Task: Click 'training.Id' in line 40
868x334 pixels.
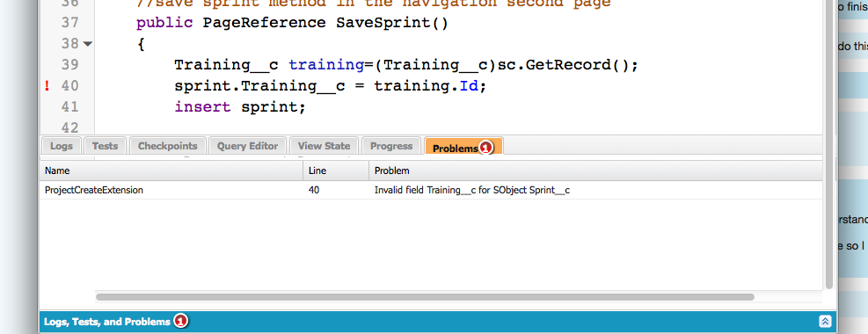Action: pyautogui.click(x=426, y=86)
